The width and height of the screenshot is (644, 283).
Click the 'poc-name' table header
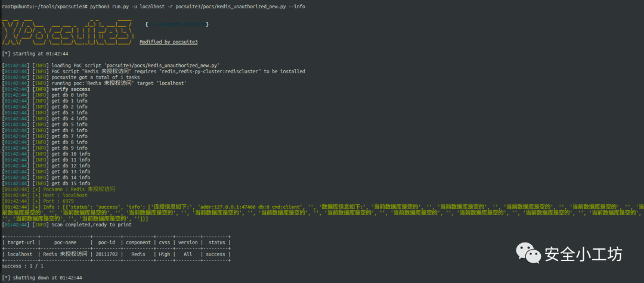coord(65,242)
